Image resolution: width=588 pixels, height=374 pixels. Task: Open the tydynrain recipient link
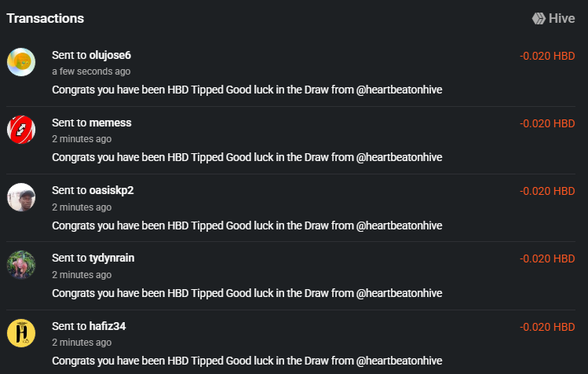coord(111,258)
